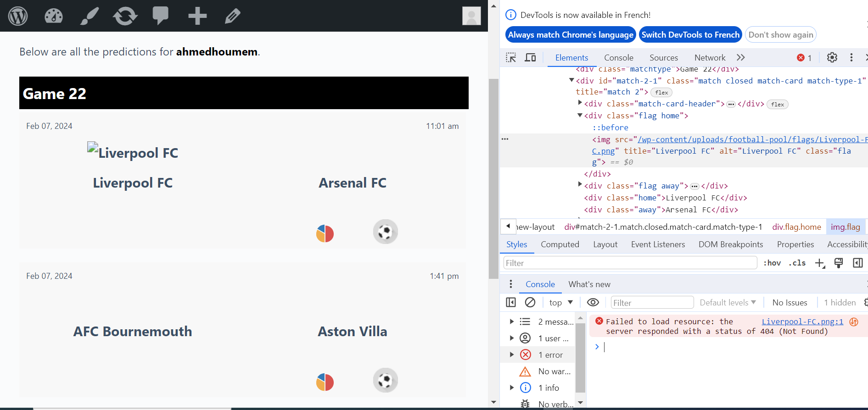This screenshot has height=410, width=868.
Task: Click the red error count badge
Action: pyautogui.click(x=805, y=58)
